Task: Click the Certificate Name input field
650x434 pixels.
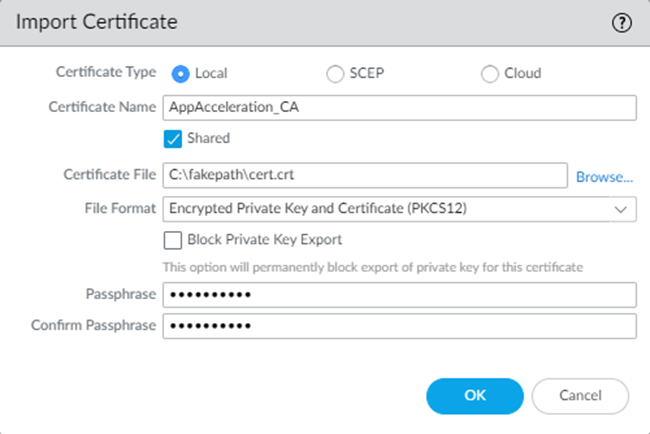Action: [x=398, y=107]
